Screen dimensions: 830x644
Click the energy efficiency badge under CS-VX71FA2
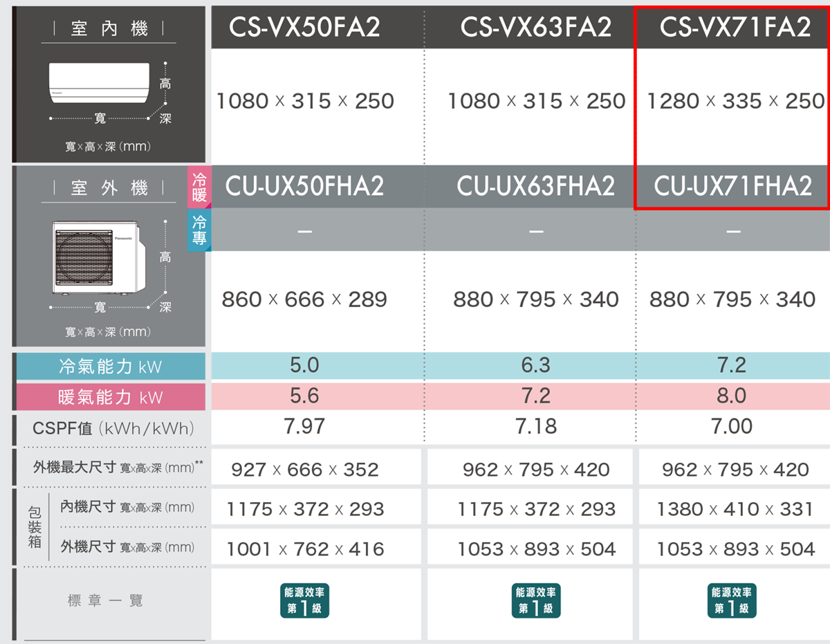[732, 600]
